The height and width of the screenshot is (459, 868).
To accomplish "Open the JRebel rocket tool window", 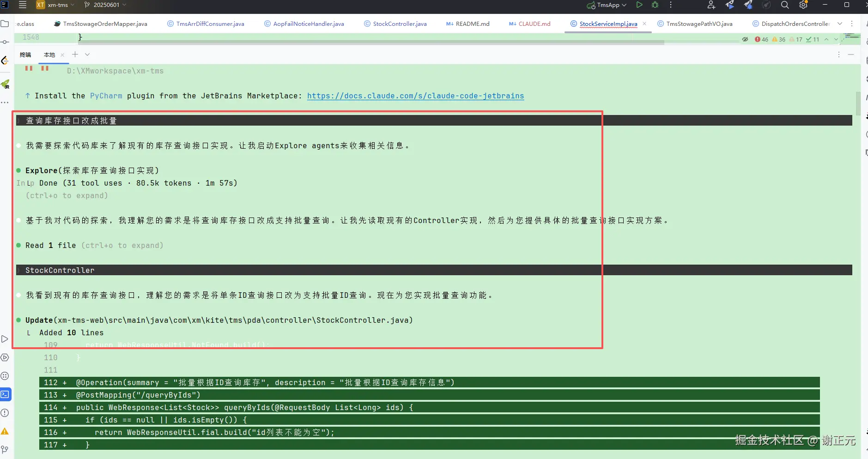I will click(x=5, y=84).
